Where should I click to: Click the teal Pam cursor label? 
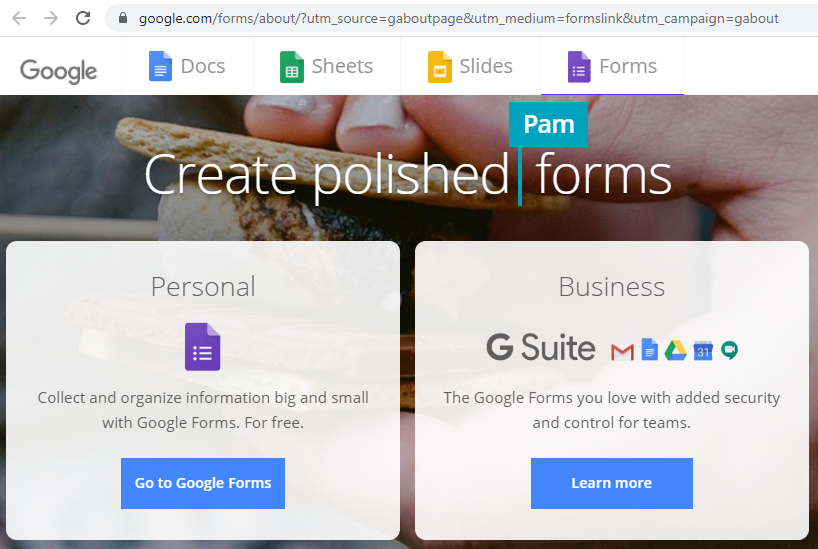[549, 124]
